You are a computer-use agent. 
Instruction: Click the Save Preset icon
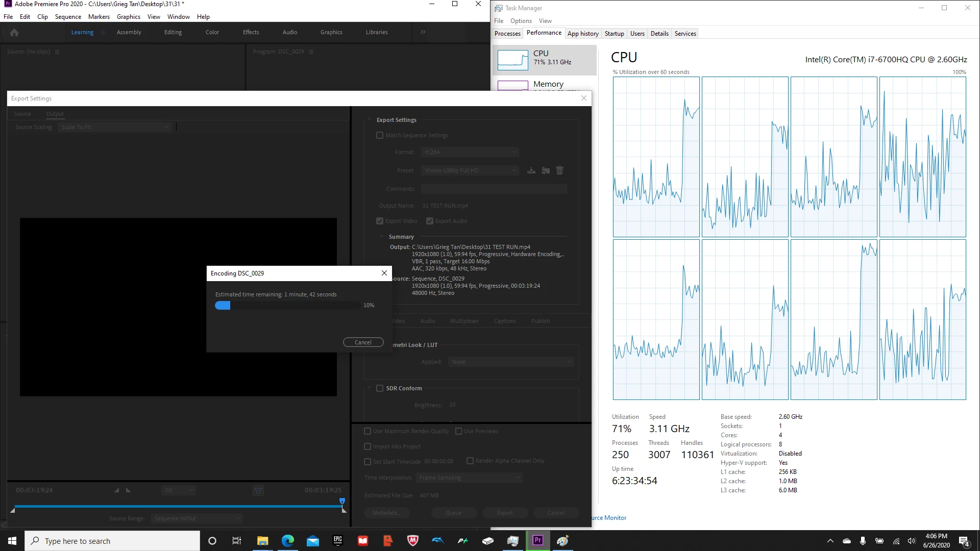[531, 170]
